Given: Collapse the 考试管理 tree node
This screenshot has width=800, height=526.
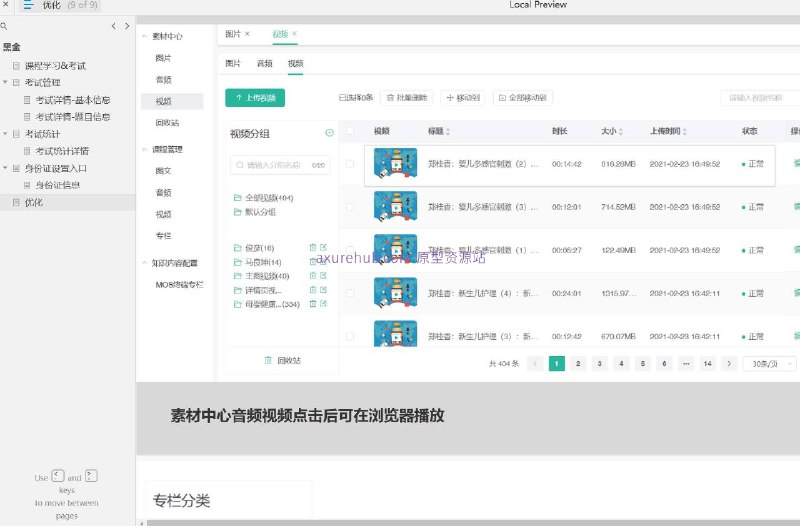Looking at the screenshot, I should coord(5,82).
